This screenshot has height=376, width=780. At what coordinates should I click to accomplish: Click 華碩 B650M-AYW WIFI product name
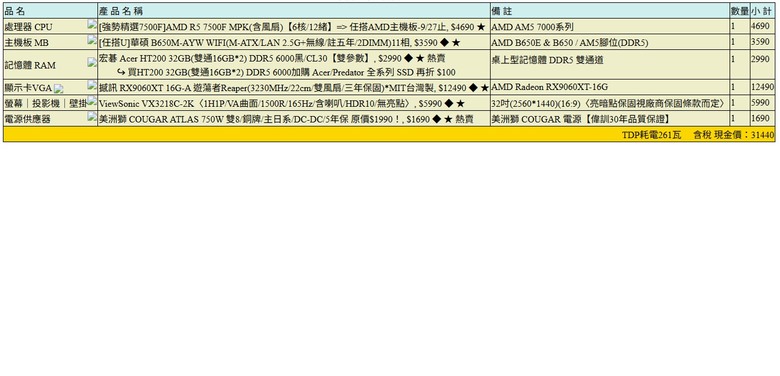pos(280,43)
